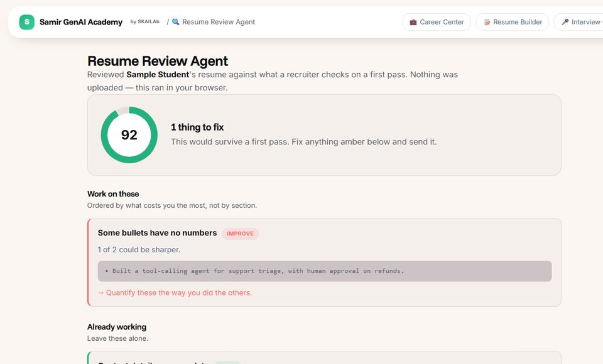This screenshot has height=364, width=603.
Task: Click the 'Work on these' heading
Action: point(113,194)
